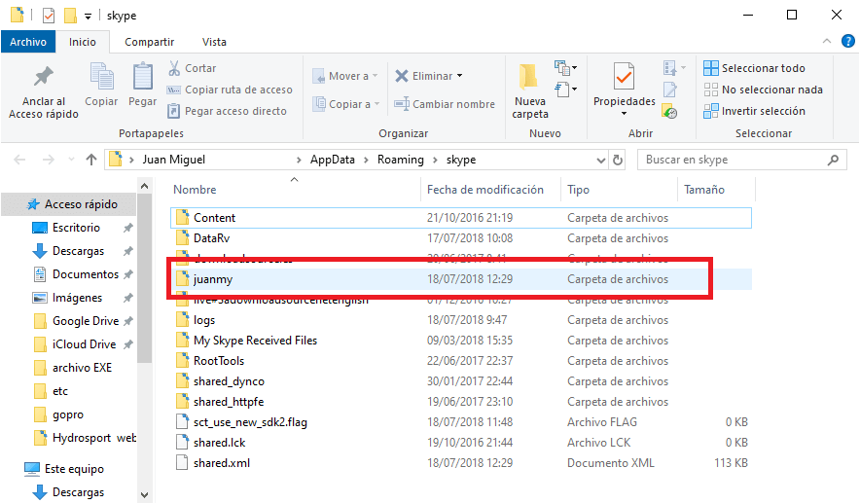This screenshot has width=860, height=504.
Task: Go up one level arrow
Action: tap(91, 160)
